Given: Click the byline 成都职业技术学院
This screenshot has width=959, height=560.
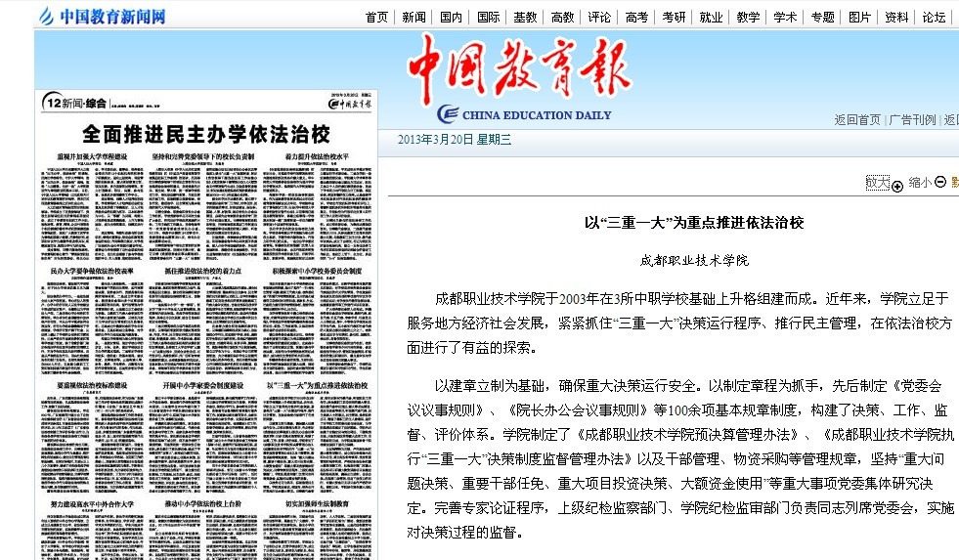Looking at the screenshot, I should tap(694, 260).
